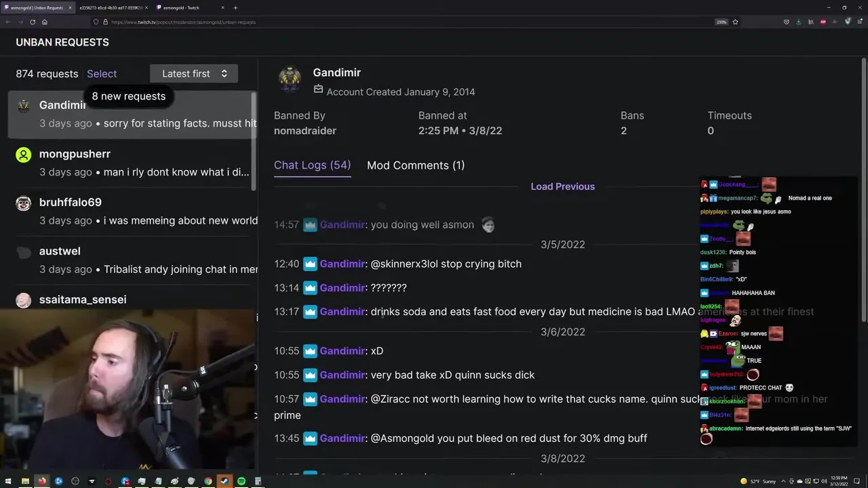Click the Windows Start button

pos(8,481)
